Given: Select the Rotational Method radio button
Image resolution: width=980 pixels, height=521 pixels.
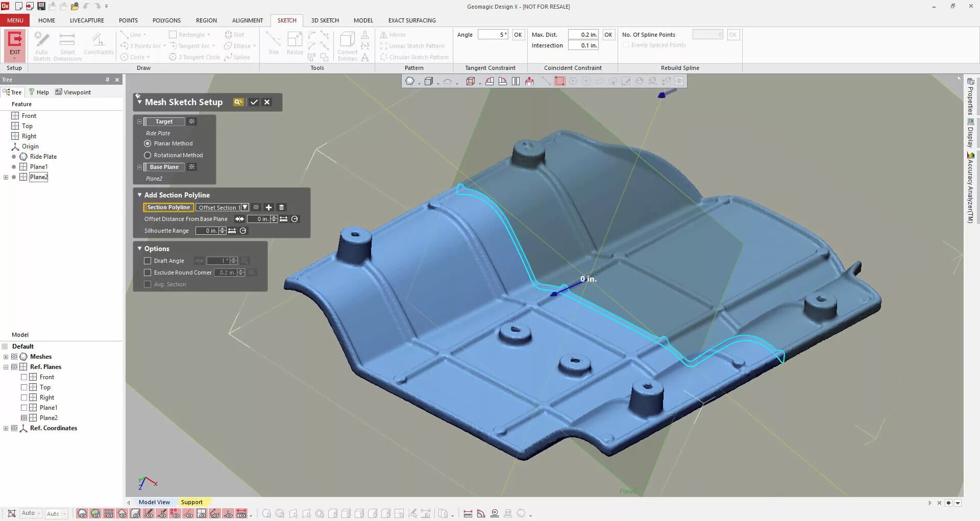Looking at the screenshot, I should tap(146, 155).
